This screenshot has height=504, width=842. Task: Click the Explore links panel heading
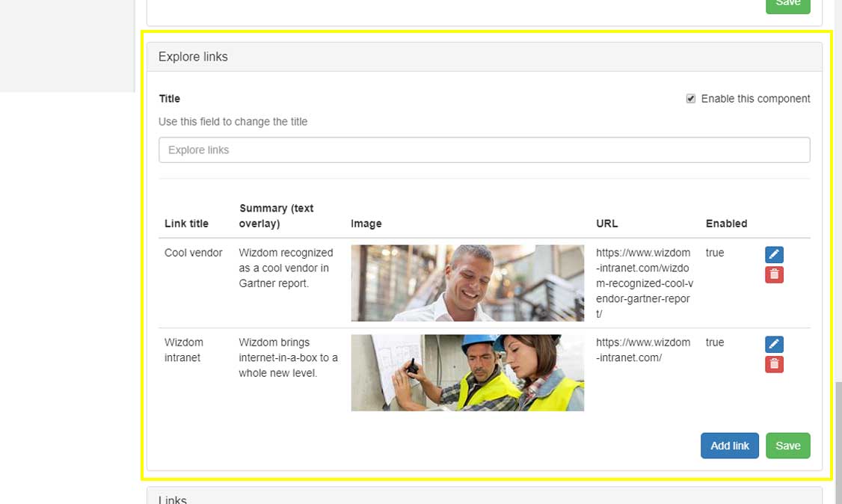(x=193, y=57)
